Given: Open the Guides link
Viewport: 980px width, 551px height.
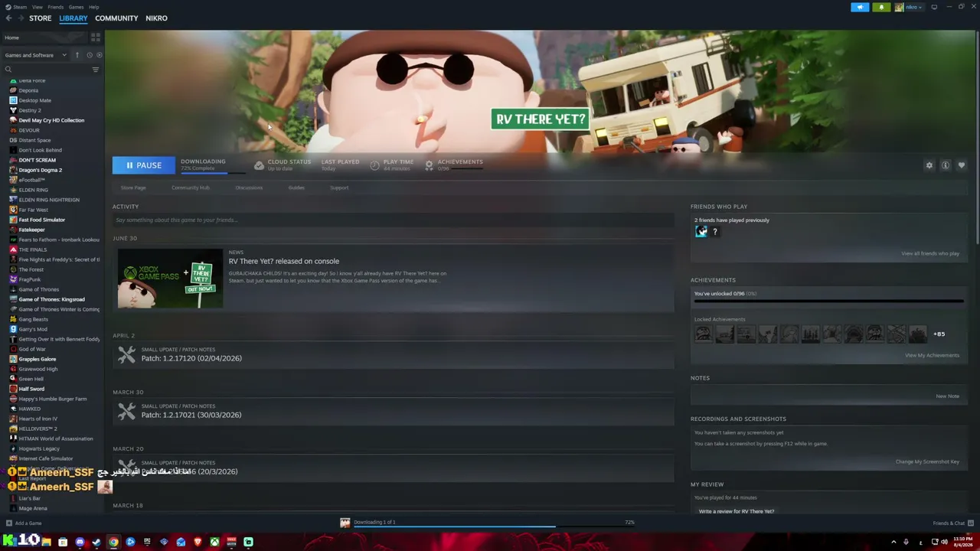Looking at the screenshot, I should 296,187.
